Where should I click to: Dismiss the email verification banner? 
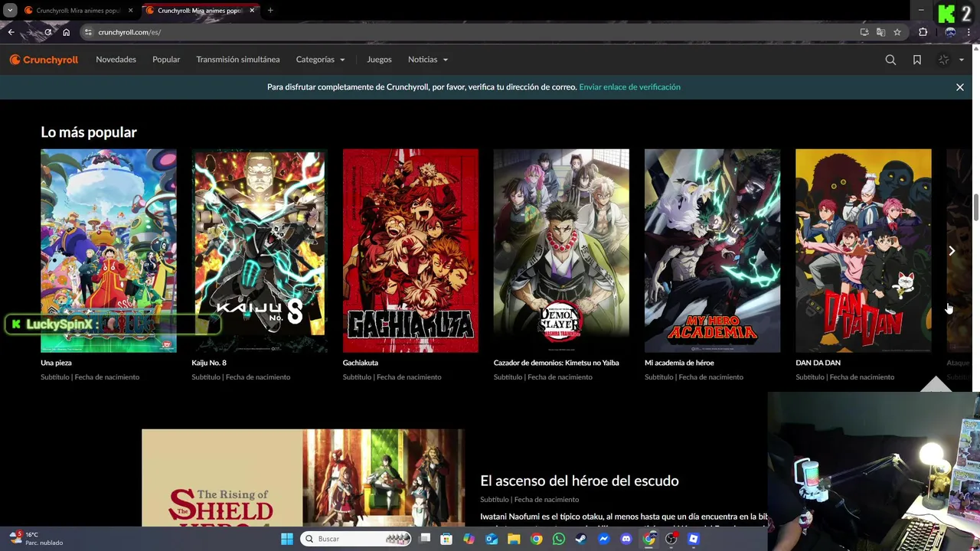[959, 87]
